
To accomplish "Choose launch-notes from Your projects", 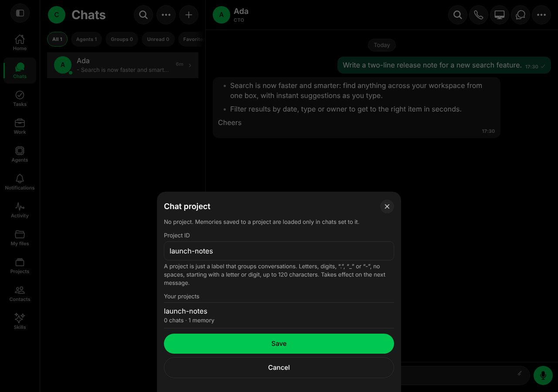I will [279, 315].
